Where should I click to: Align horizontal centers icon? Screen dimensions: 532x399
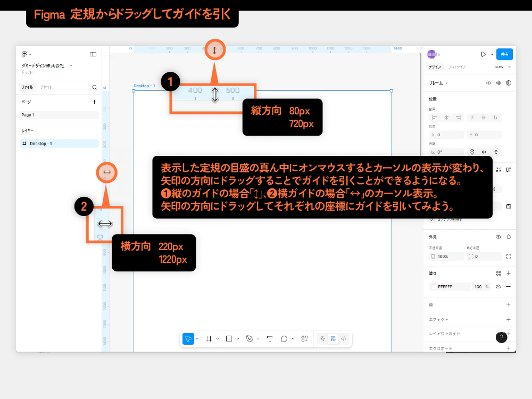(446, 118)
